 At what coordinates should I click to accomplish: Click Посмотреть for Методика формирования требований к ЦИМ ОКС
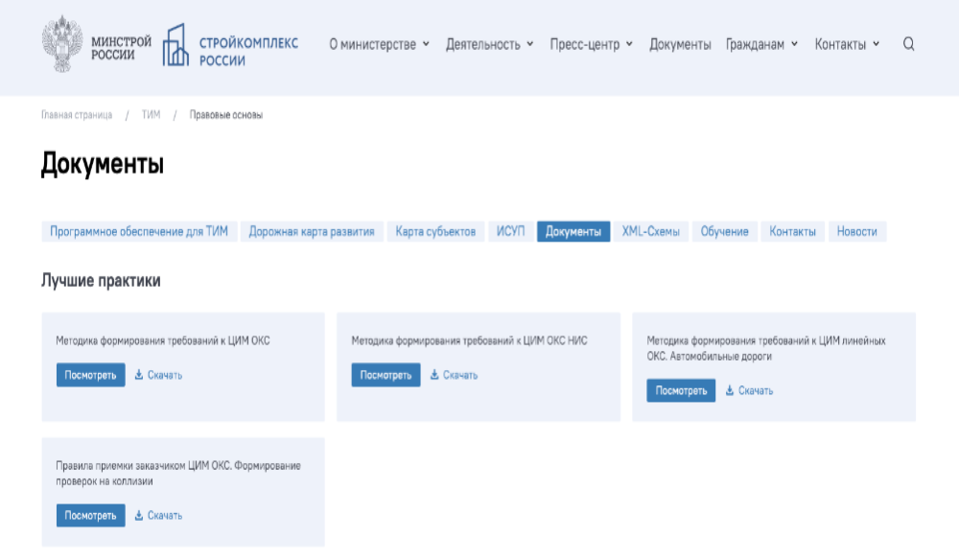coord(90,376)
